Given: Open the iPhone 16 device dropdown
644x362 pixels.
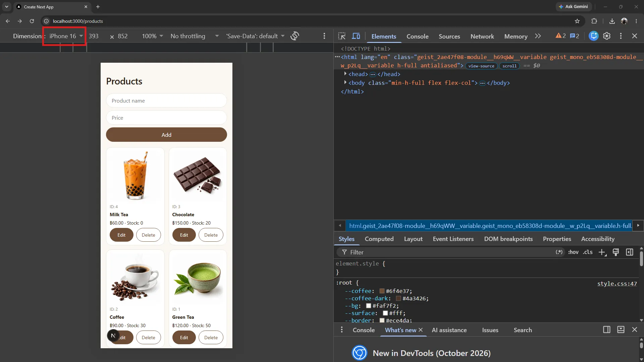Looking at the screenshot, I should 66,36.
